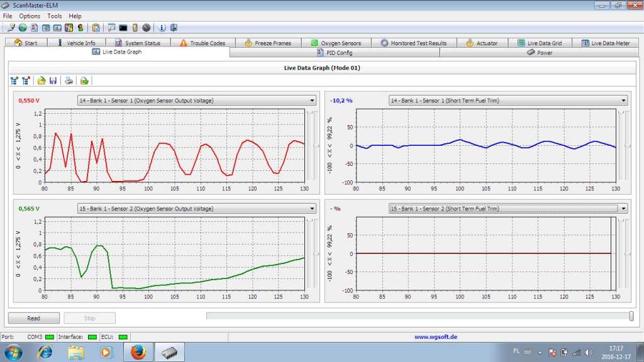The image size is (644, 362).
Task: Click the blue info icon in main toolbar
Action: click(x=162, y=28)
